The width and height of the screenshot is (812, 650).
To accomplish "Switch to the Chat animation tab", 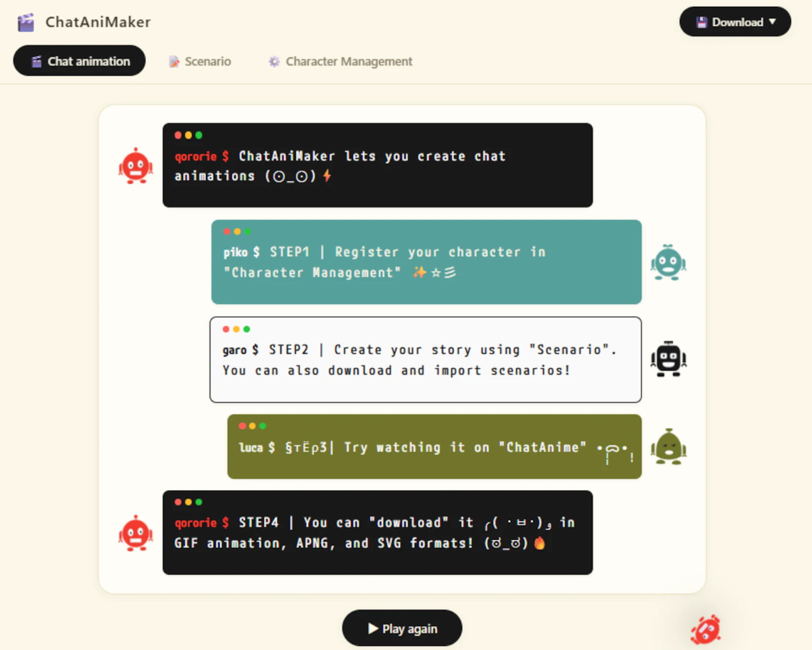I will (x=79, y=61).
